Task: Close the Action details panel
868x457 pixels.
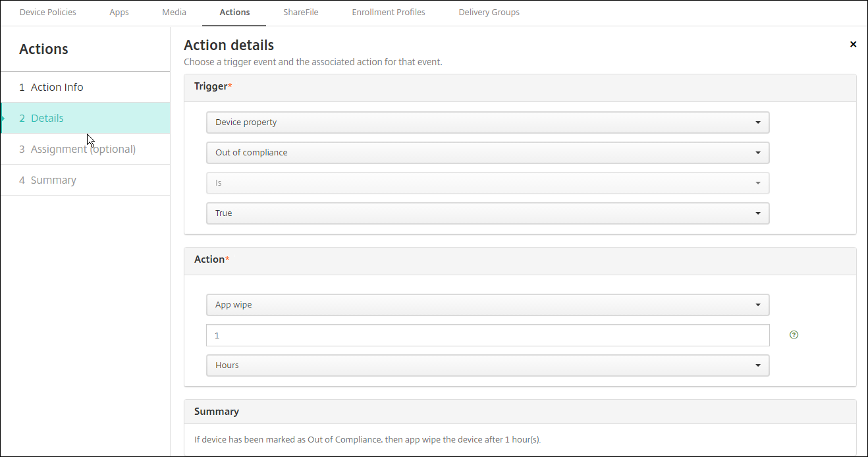Action: 853,44
